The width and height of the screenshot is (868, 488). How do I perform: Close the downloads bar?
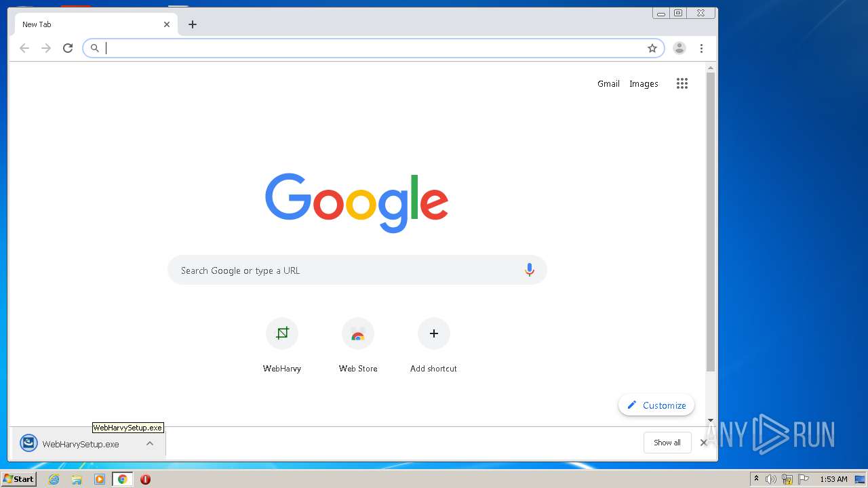pos(704,443)
